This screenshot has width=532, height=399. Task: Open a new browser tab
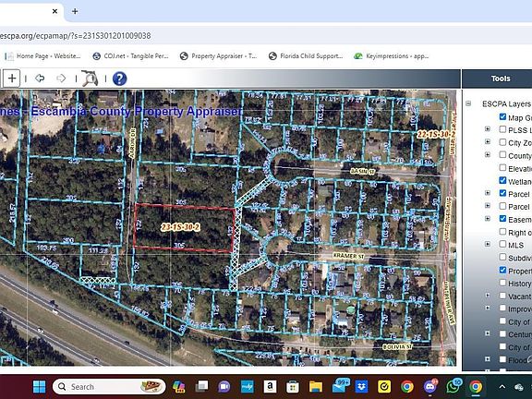75,11
